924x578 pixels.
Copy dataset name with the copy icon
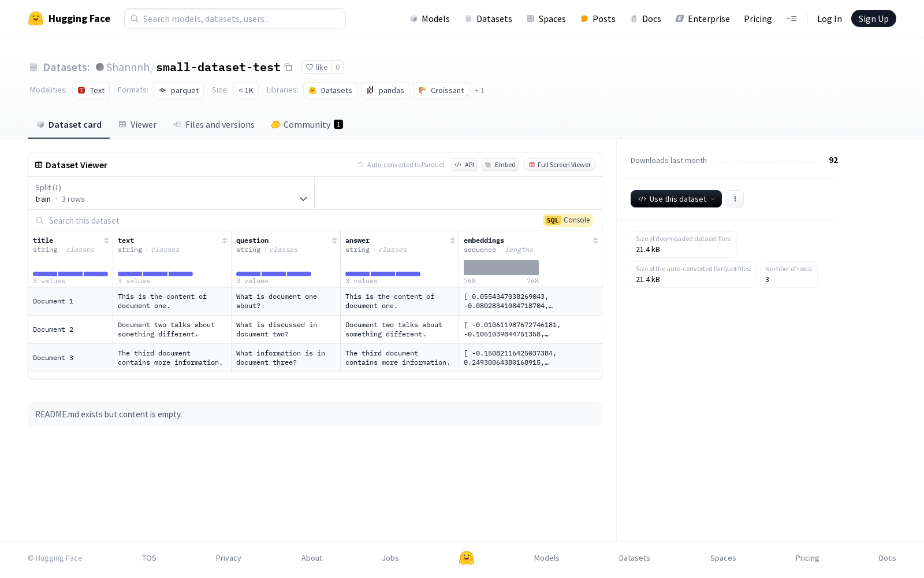(288, 67)
